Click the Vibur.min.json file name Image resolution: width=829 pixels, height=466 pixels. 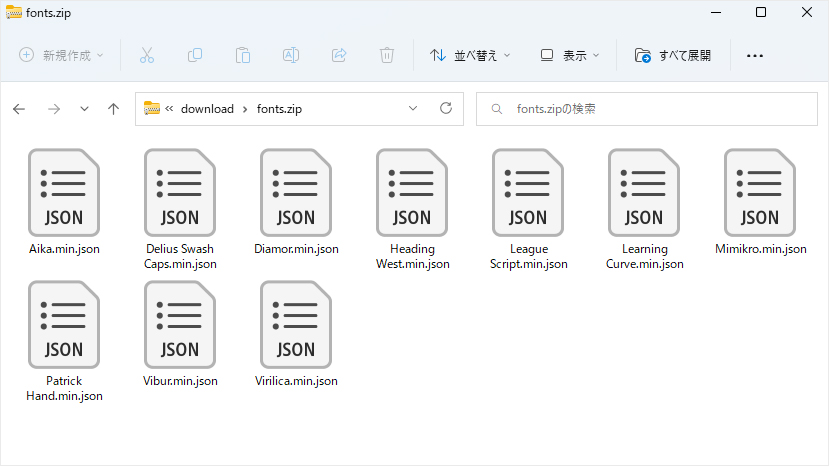coord(180,381)
